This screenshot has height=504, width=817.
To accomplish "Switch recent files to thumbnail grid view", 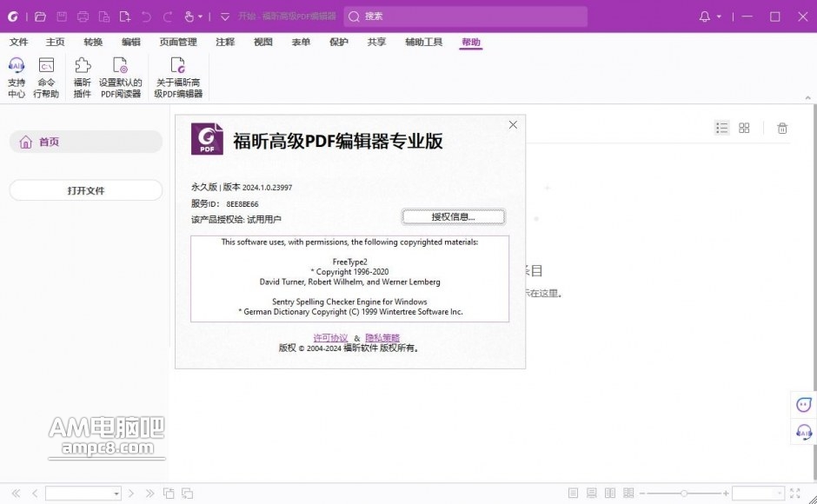I will pyautogui.click(x=744, y=129).
